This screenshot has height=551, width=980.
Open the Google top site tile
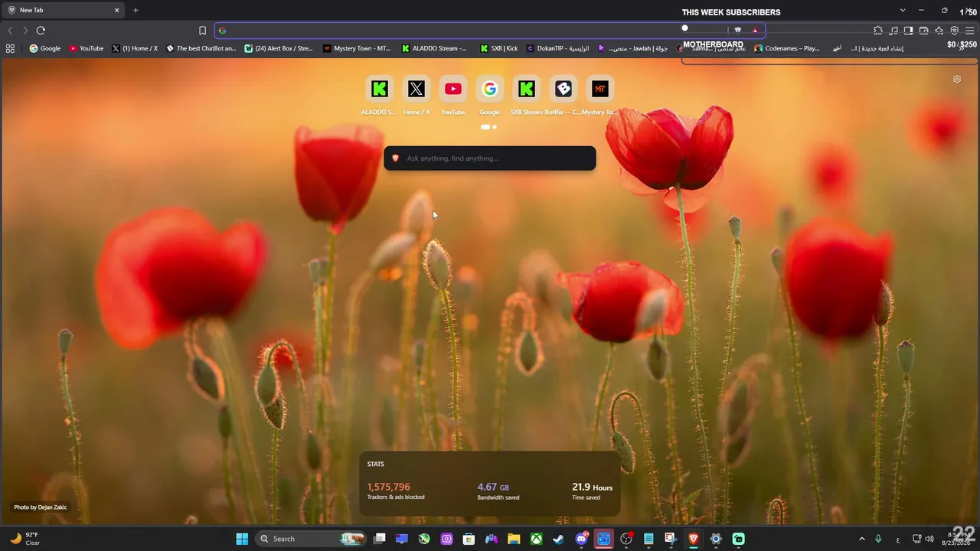(x=489, y=95)
